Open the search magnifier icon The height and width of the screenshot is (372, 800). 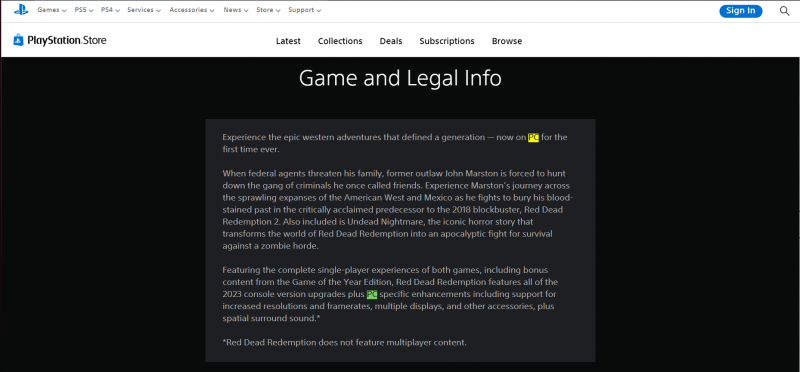[x=784, y=11]
